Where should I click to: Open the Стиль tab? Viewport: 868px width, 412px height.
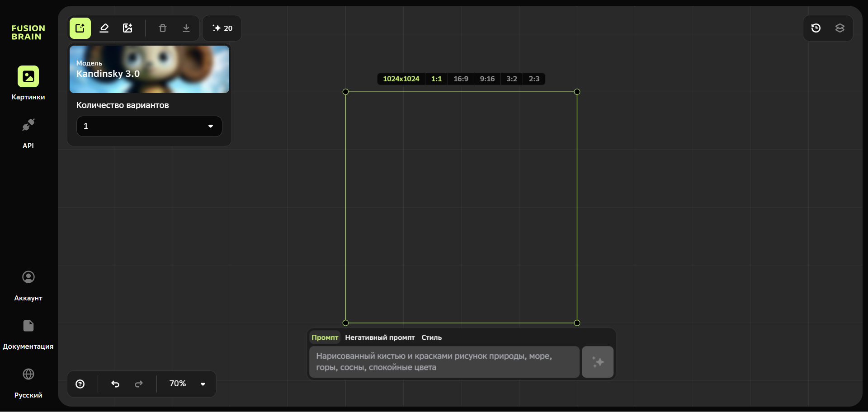click(x=431, y=337)
